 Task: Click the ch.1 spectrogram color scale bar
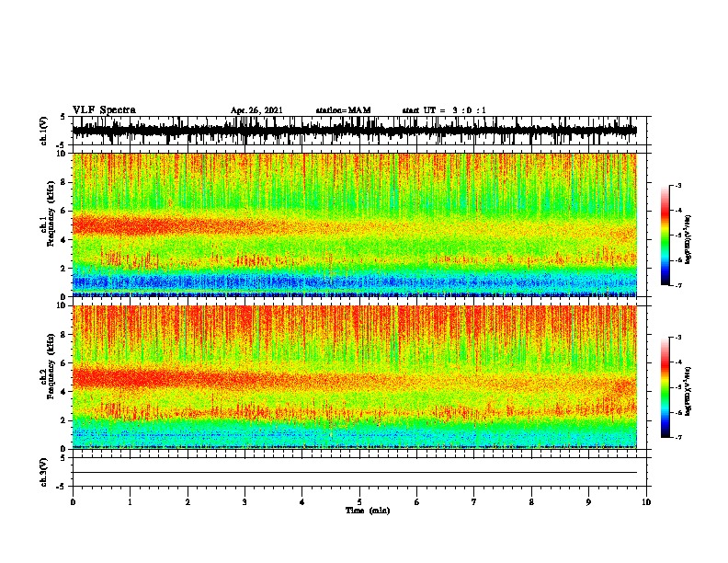(x=665, y=236)
